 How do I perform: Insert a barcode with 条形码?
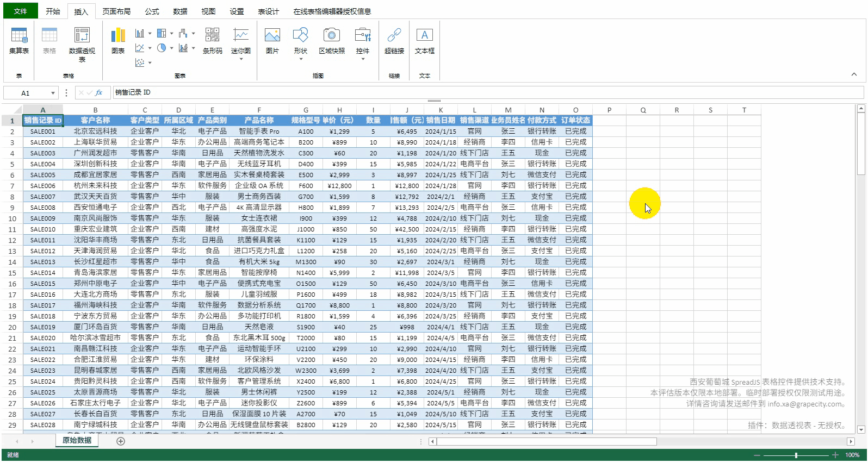pos(213,41)
